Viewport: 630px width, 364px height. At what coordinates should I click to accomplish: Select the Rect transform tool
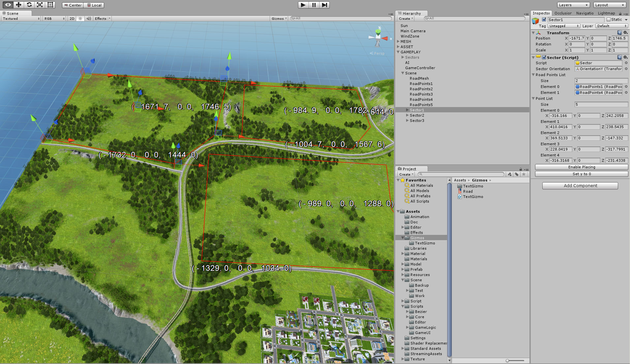[50, 5]
